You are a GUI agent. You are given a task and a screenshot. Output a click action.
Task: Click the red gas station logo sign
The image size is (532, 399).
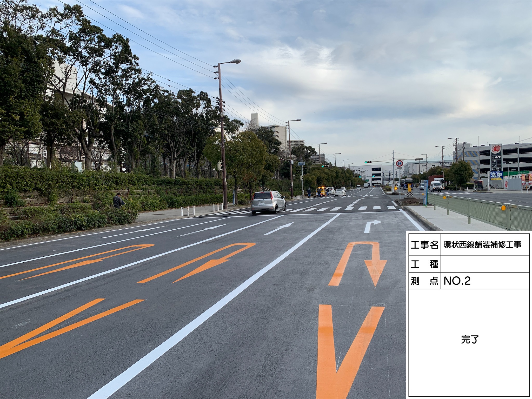tap(496, 149)
